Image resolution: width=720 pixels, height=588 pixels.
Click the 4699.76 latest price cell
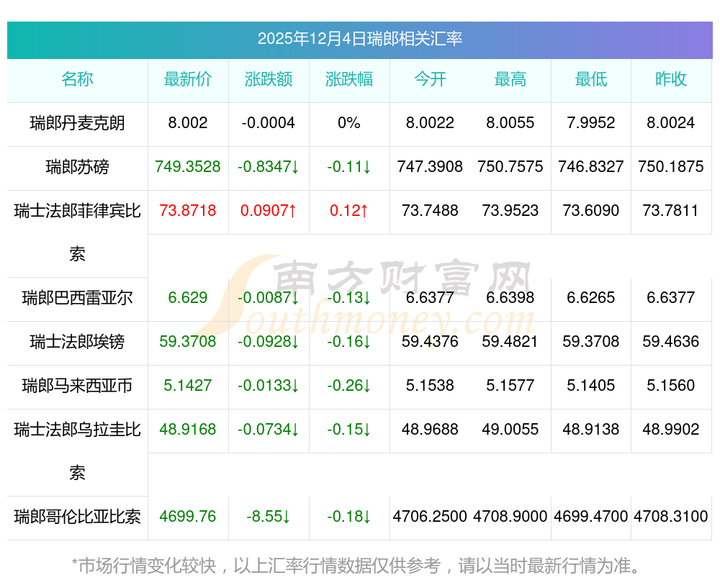click(x=187, y=517)
